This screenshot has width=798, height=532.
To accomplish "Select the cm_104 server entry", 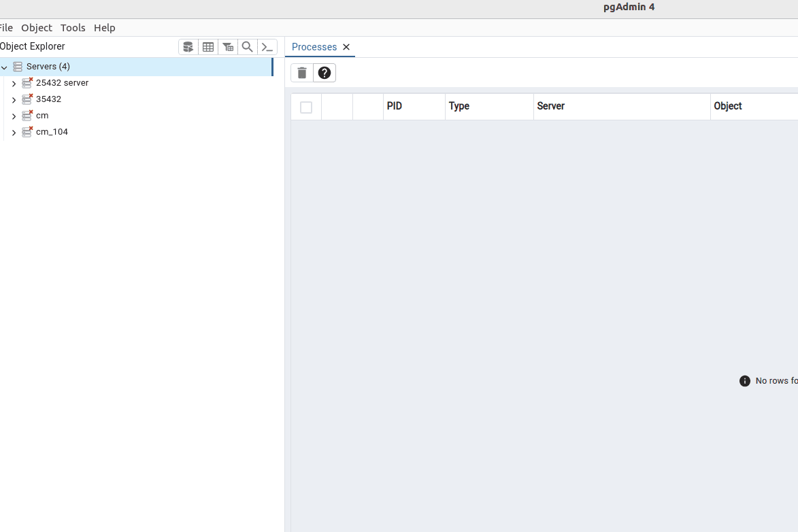I will (x=52, y=132).
